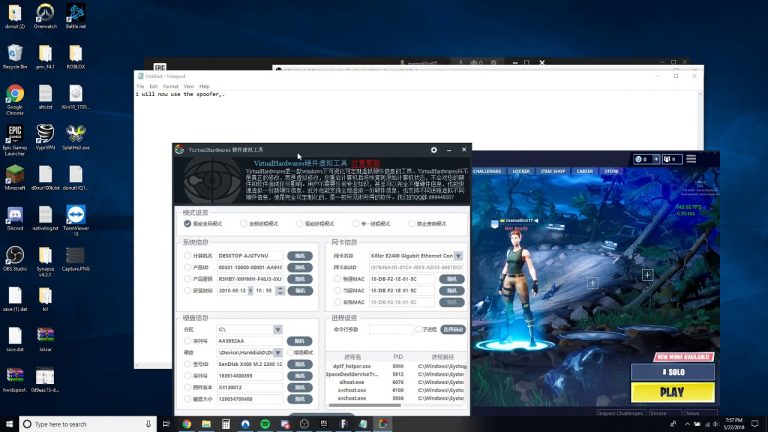
Task: Open the Fortnite hamburger menu icon
Action: [691, 159]
